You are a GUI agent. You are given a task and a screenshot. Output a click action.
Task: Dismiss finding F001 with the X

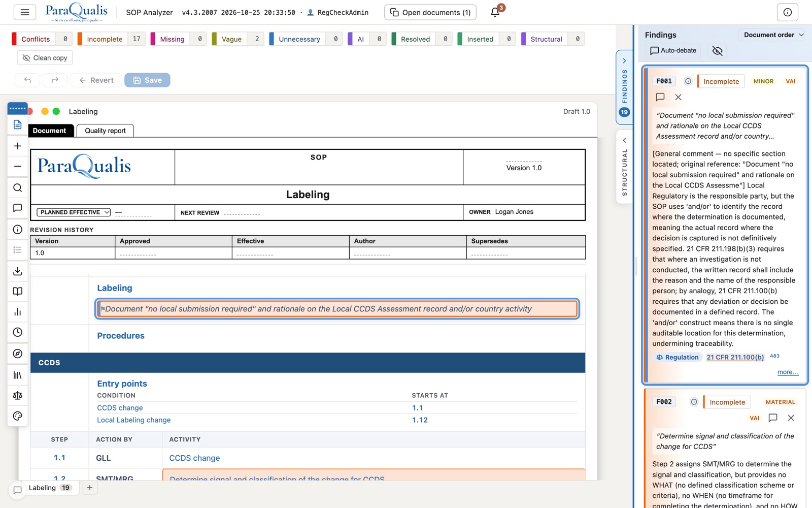tap(678, 97)
